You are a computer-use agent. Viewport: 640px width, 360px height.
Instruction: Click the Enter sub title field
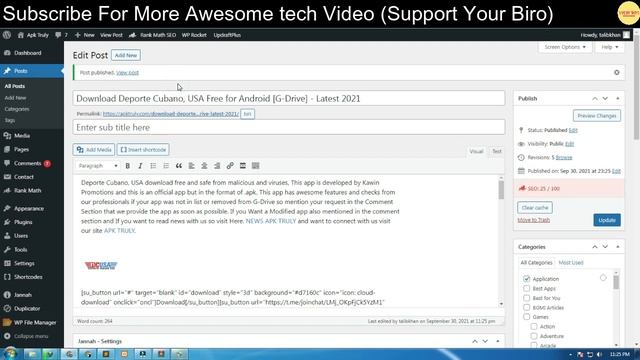point(289,127)
